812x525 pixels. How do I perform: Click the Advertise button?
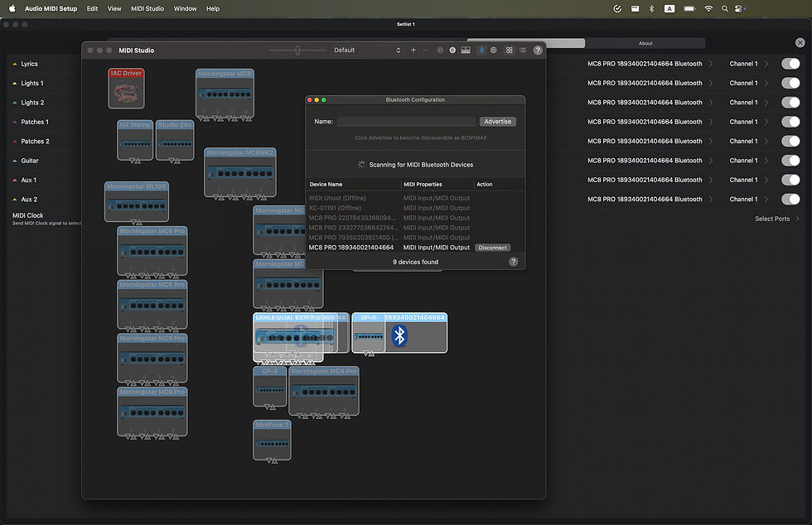click(498, 122)
